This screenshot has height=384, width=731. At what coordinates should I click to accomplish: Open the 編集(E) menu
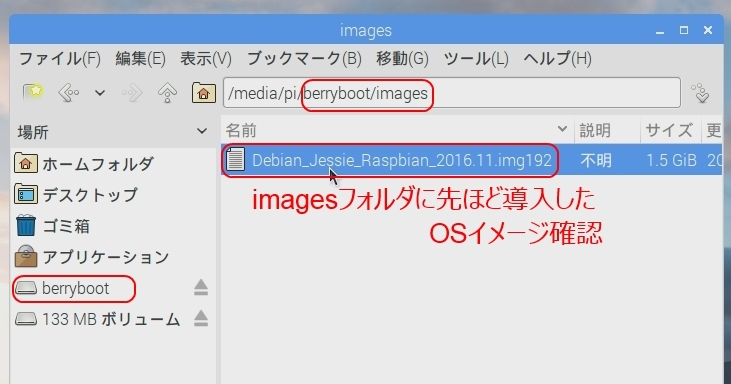(140, 59)
